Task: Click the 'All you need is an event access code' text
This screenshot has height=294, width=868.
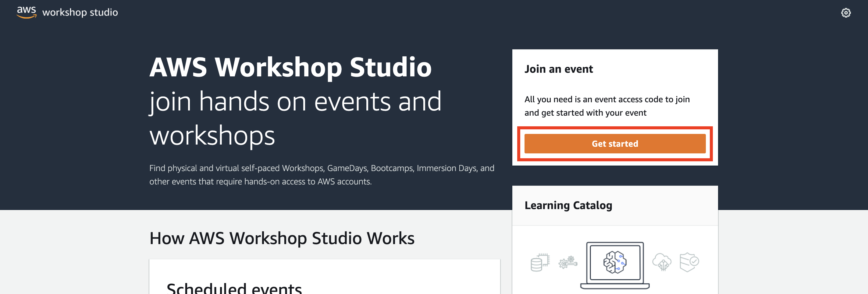Action: pyautogui.click(x=607, y=106)
